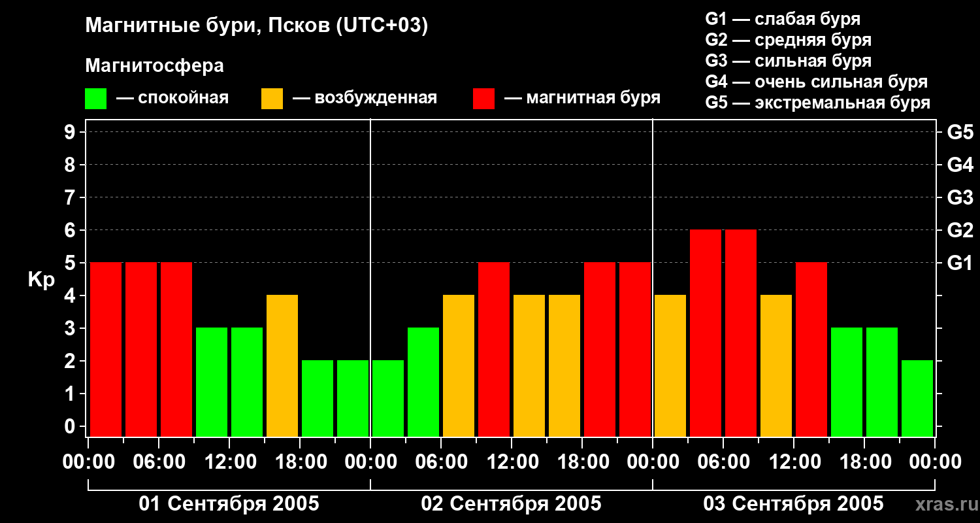Image resolution: width=980 pixels, height=523 pixels.
Task: Click the chart title 'Магнитные бури, Псков (UTC+03)'
Action: click(x=257, y=26)
